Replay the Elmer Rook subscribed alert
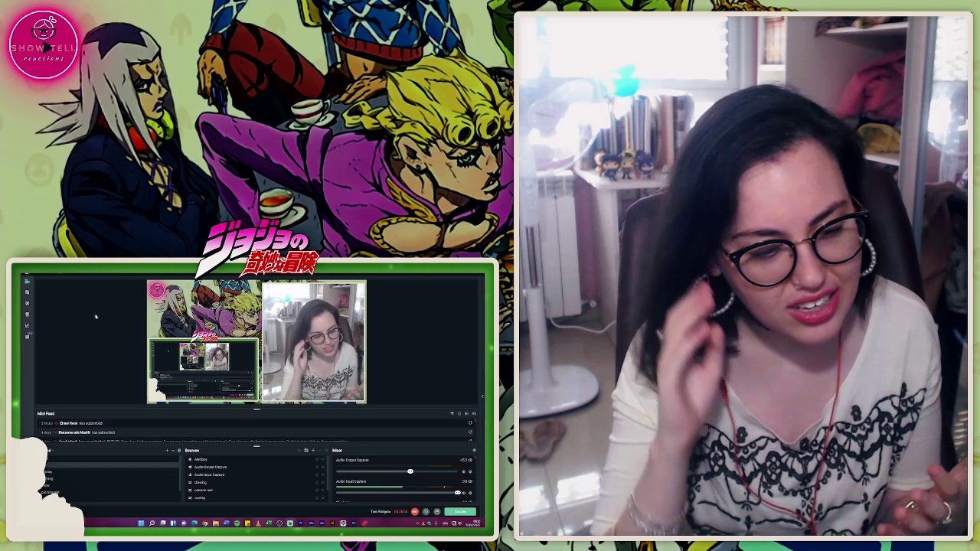The height and width of the screenshot is (551, 980). point(470,423)
